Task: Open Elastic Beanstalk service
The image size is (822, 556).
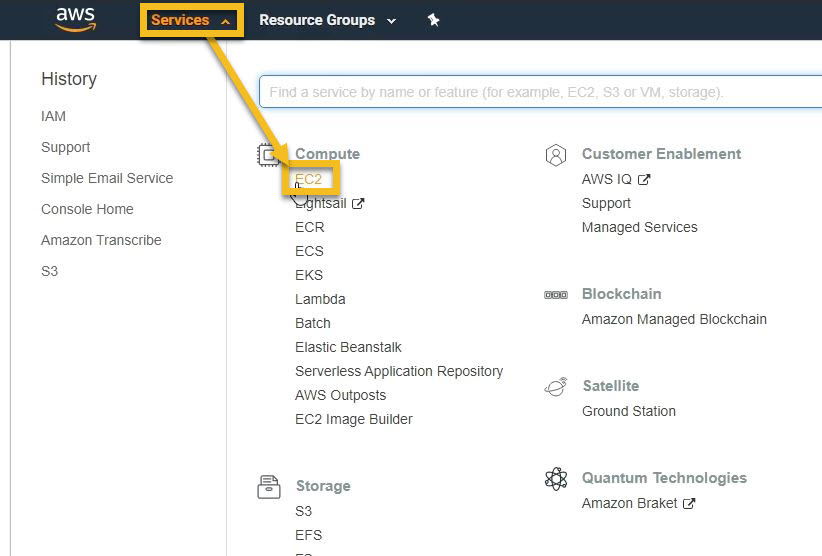Action: click(348, 347)
